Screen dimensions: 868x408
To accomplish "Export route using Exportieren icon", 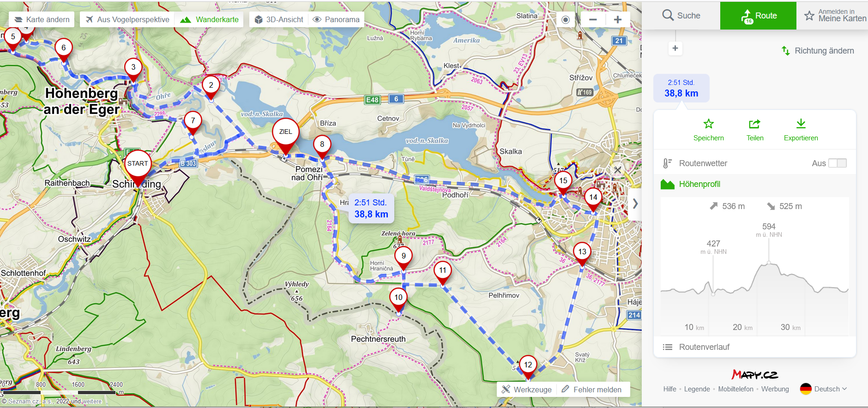I will click(801, 130).
